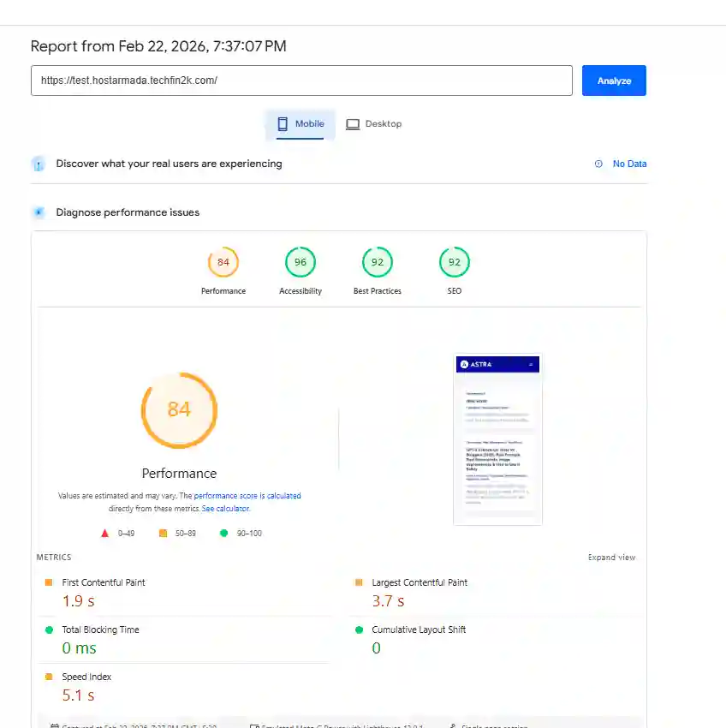Click the real users experience section icon
Viewport: 726px width, 728px height.
(39, 164)
